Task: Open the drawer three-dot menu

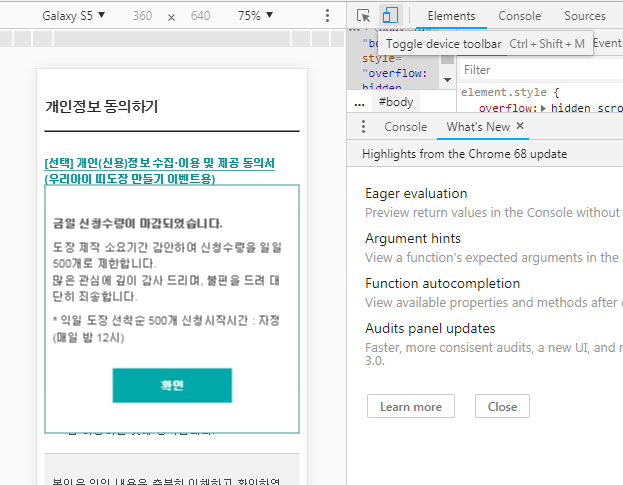Action: (364, 127)
